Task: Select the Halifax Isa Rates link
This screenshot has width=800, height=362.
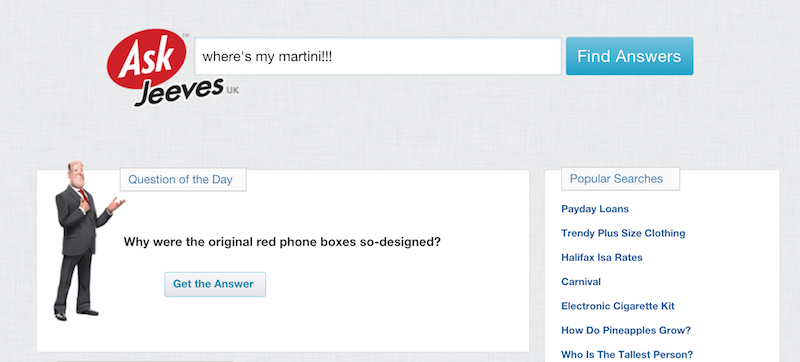Action: 602,257
